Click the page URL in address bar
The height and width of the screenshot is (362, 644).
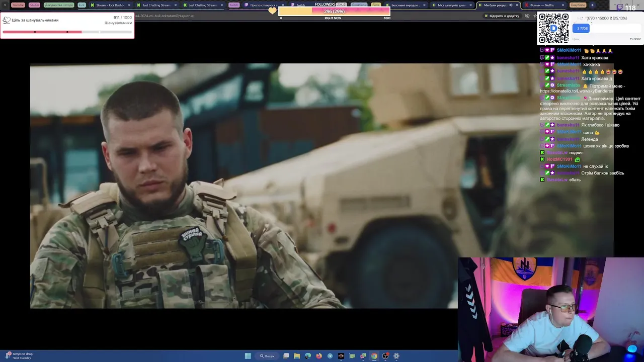(164, 16)
